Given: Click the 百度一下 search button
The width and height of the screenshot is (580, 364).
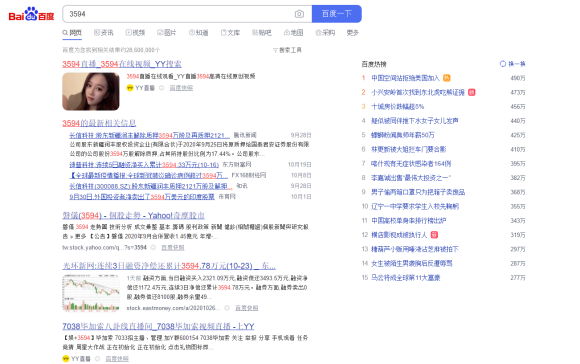Looking at the screenshot, I should (337, 14).
